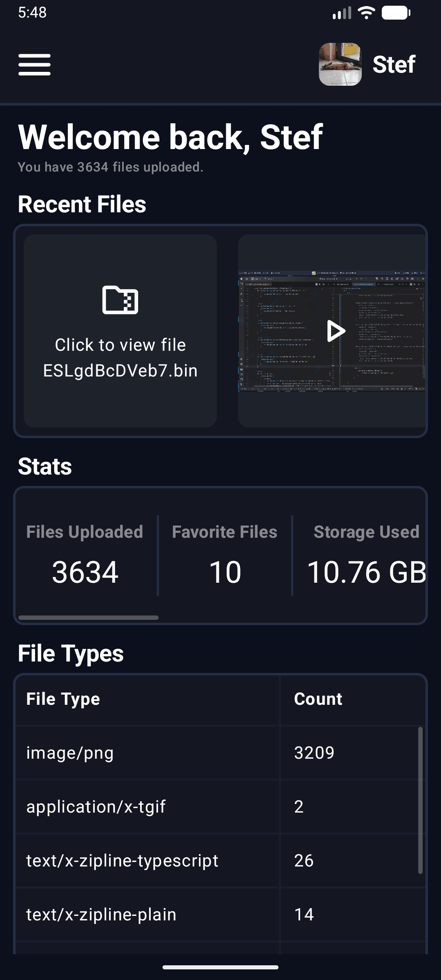This screenshot has height=980, width=441.
Task: Click the File Type column header
Action: pyautogui.click(x=63, y=699)
